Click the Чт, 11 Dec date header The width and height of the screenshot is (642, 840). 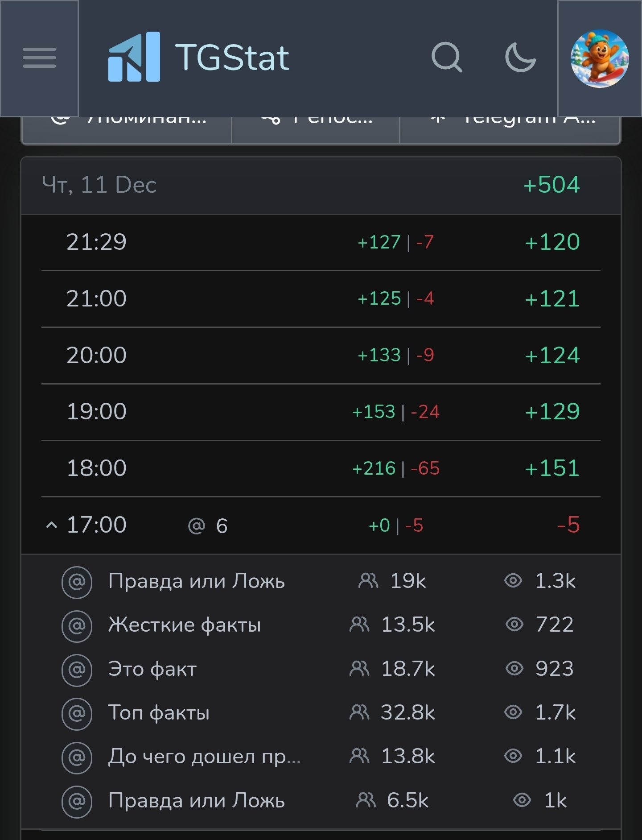click(x=99, y=185)
